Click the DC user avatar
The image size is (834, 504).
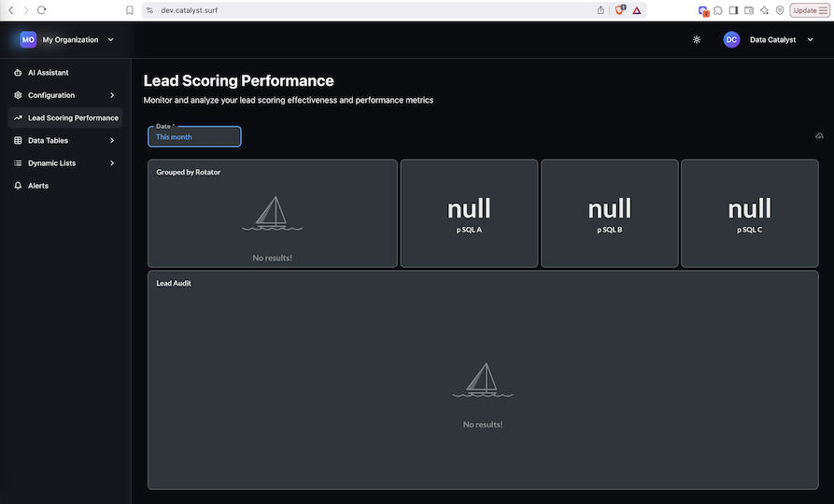(x=732, y=39)
